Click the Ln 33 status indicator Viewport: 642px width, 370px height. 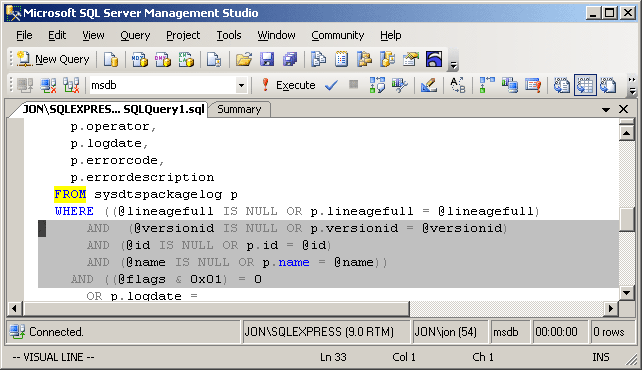coord(333,357)
